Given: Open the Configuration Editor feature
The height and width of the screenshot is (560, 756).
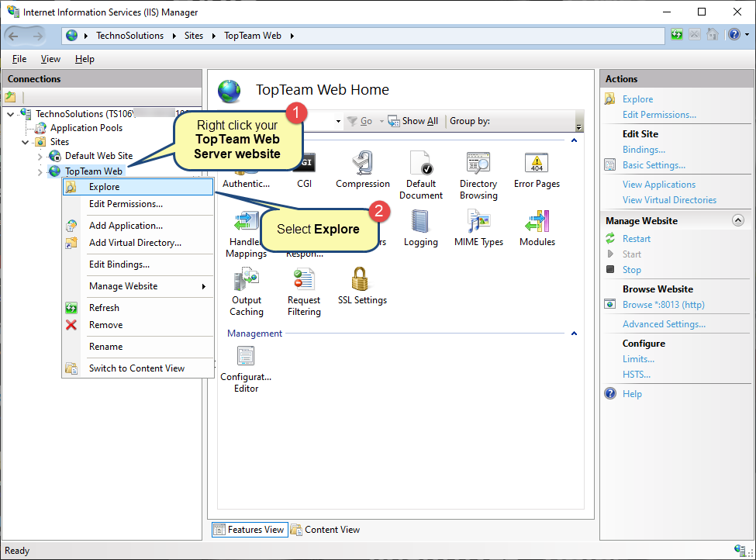Looking at the screenshot, I should 246,369.
